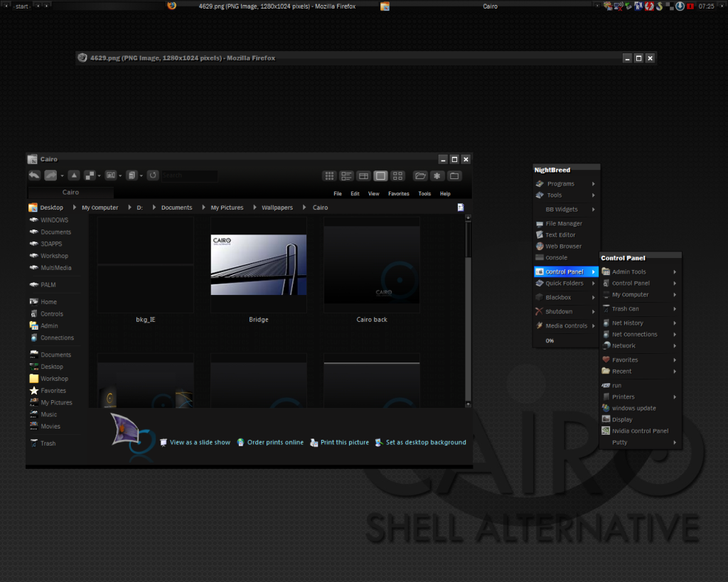Click the Wallpapers breadcrumb path segment
Viewport: 728px width, 582px height.
coord(277,208)
